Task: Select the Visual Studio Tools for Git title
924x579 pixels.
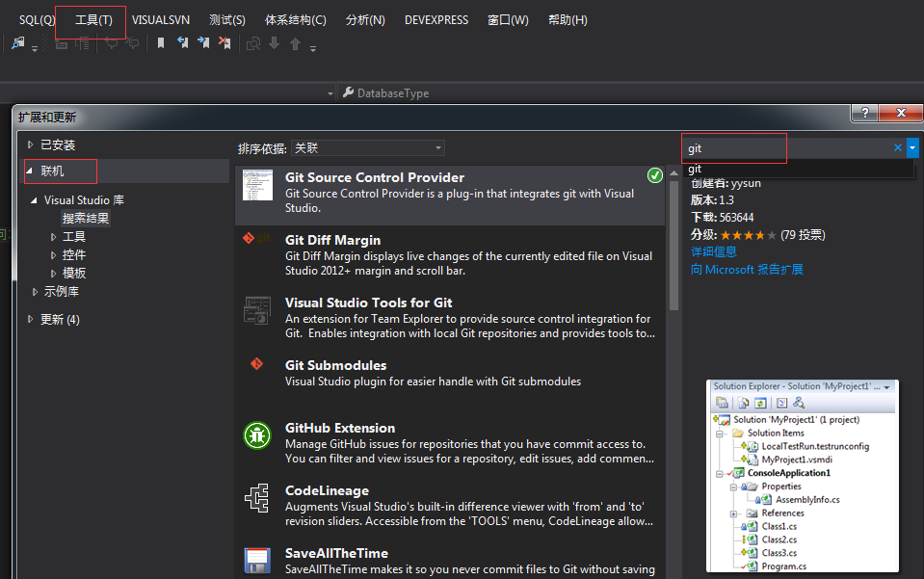Action: coord(368,303)
